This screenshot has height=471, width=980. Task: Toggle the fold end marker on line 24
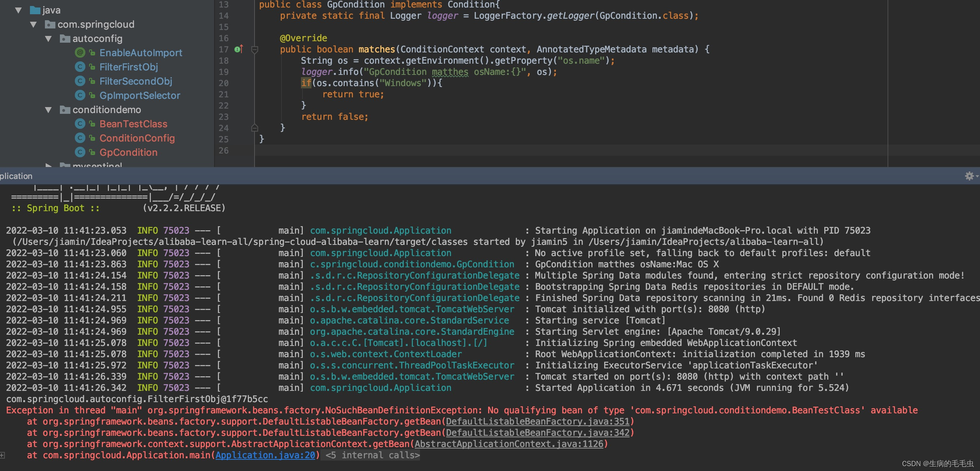pos(255,128)
